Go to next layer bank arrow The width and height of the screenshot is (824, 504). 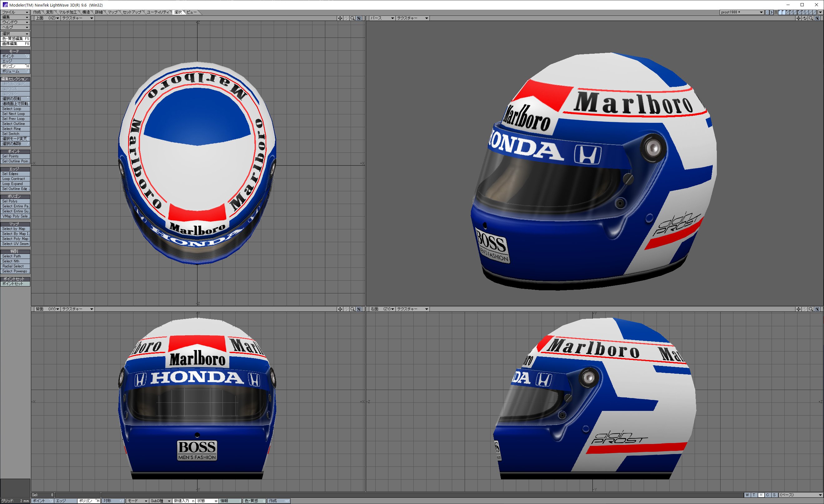click(x=772, y=12)
